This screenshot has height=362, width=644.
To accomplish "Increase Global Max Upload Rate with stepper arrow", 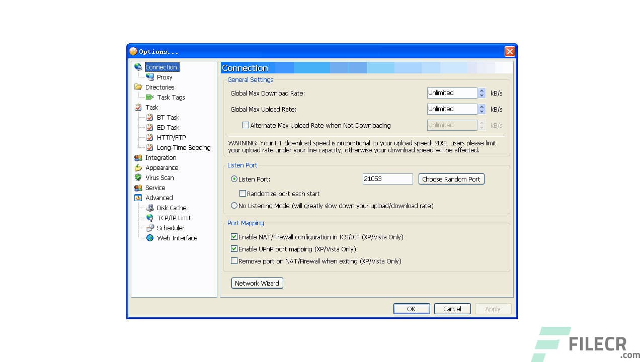I will [x=480, y=107].
